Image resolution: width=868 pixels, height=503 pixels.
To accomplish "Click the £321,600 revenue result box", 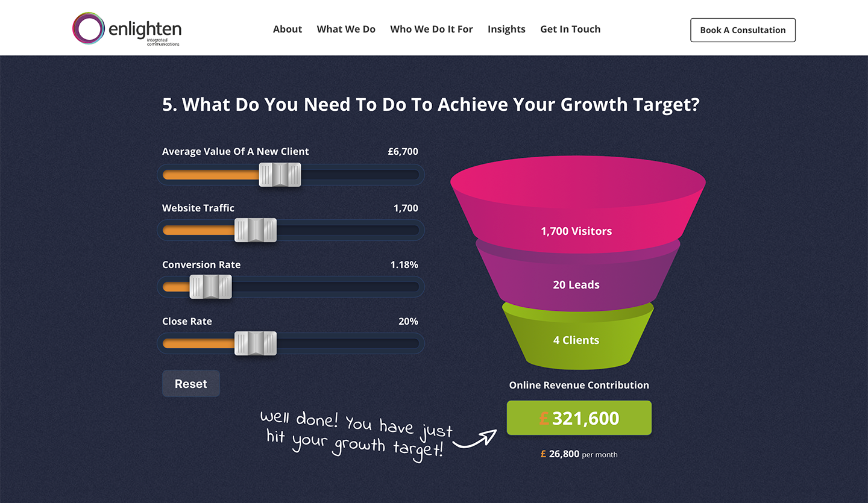I will pos(579,418).
